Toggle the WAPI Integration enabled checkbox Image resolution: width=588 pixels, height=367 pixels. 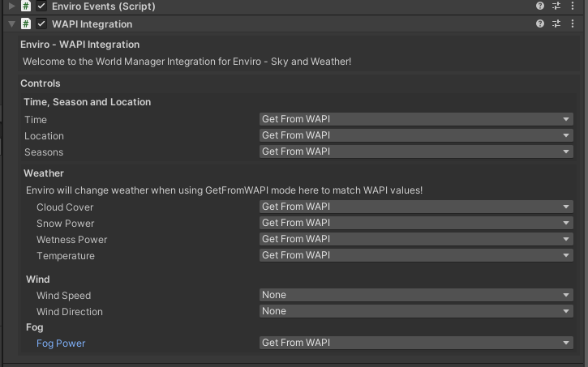tap(41, 23)
